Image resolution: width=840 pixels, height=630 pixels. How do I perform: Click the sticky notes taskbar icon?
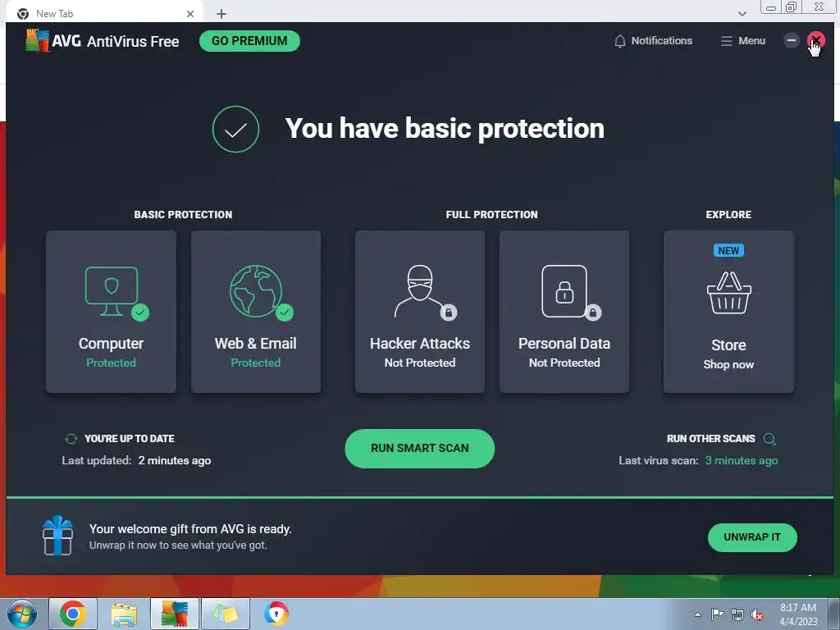[226, 614]
